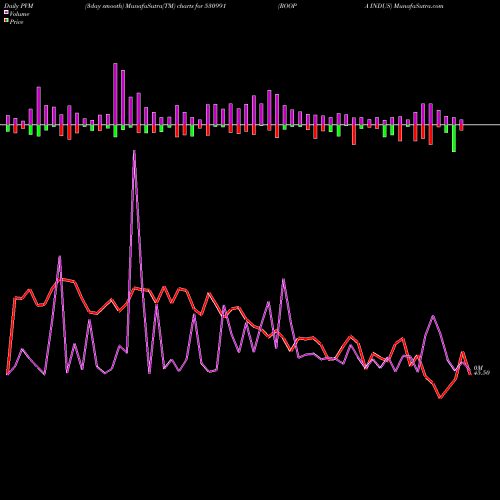The height and width of the screenshot is (500, 500).
Task: Select the 'Price' legend label
Action: [16, 22]
